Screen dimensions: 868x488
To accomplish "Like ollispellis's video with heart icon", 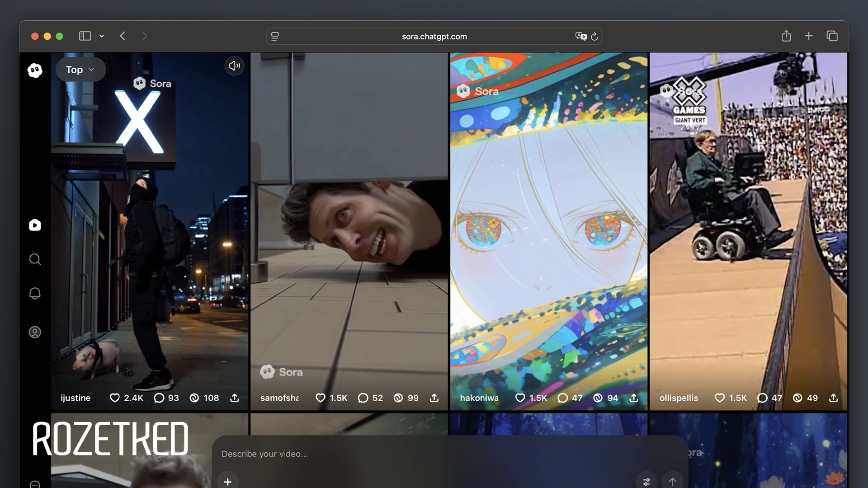I will [720, 398].
